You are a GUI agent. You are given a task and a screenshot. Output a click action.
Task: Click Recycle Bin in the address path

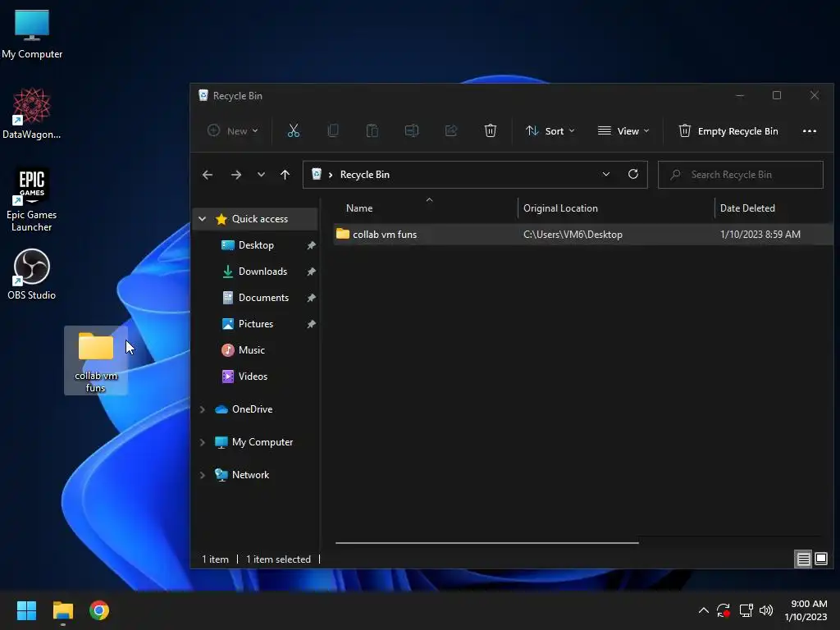(x=365, y=175)
